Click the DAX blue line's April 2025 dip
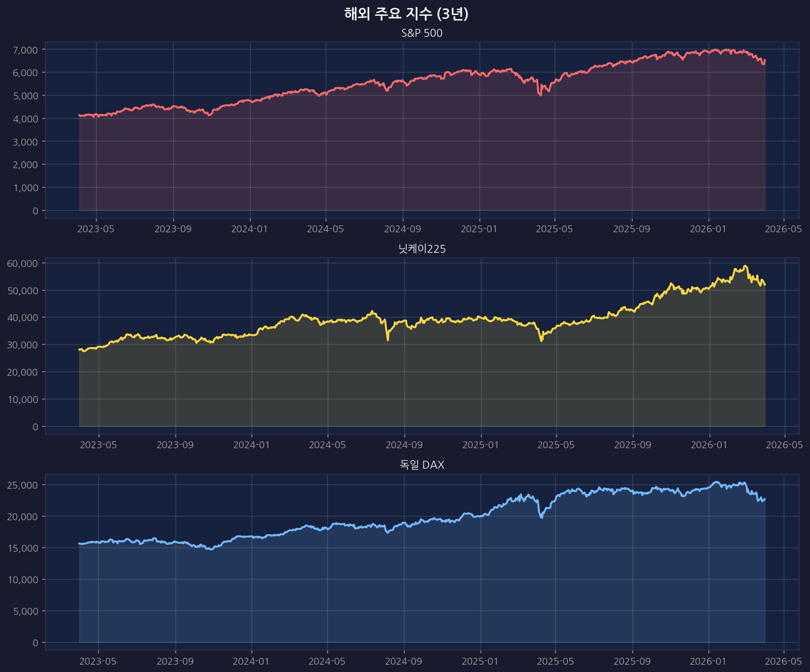This screenshot has height=672, width=810. [542, 518]
